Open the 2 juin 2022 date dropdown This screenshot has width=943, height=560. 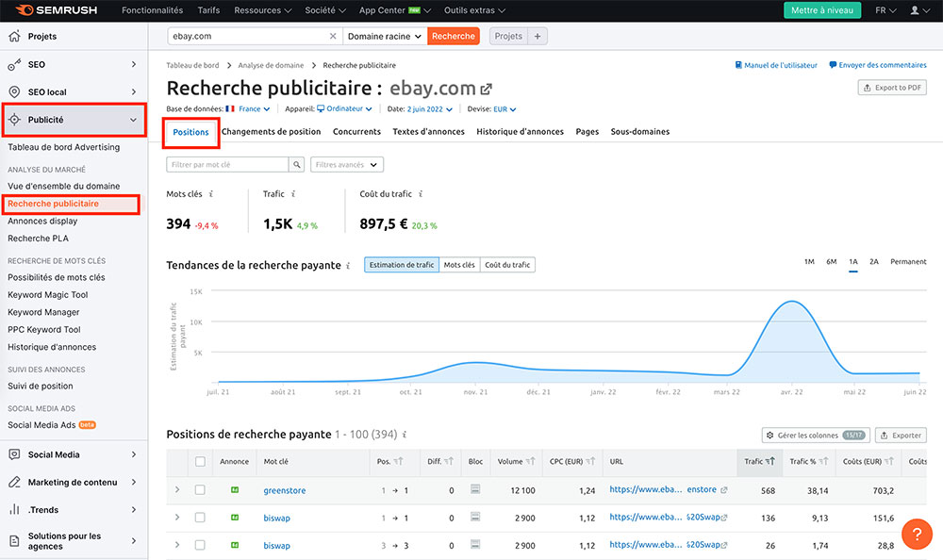coord(429,108)
